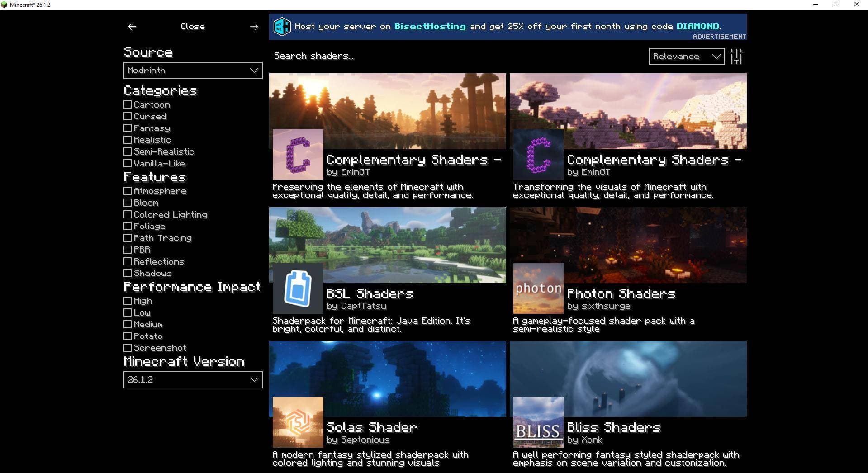Tick the Medium performance checkbox
Screen dimensions: 868x473
click(128, 324)
